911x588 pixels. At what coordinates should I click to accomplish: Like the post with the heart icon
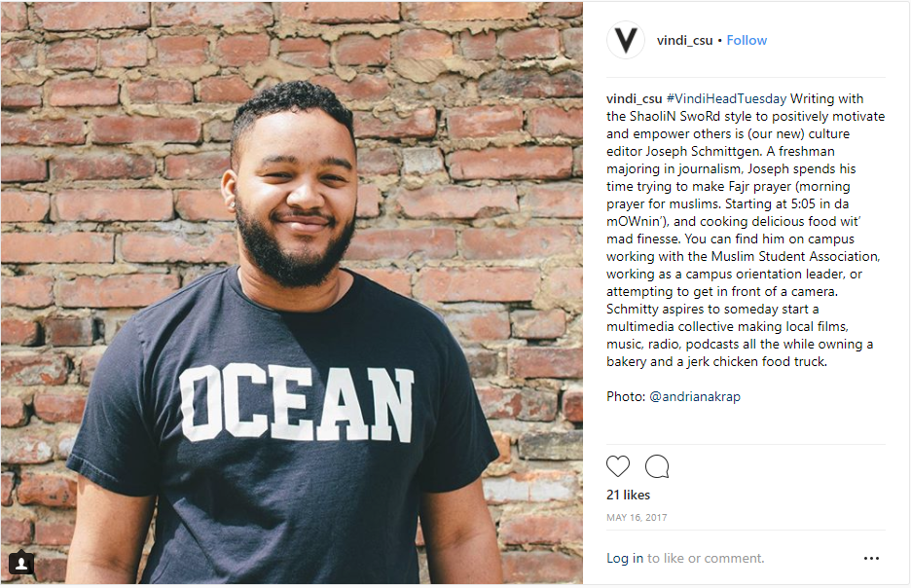tap(618, 466)
